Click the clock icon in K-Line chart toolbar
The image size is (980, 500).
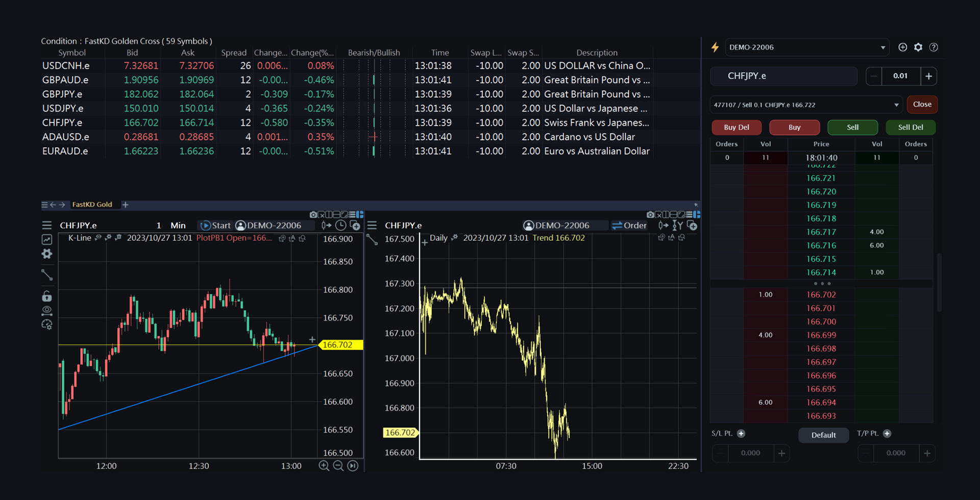(x=340, y=225)
